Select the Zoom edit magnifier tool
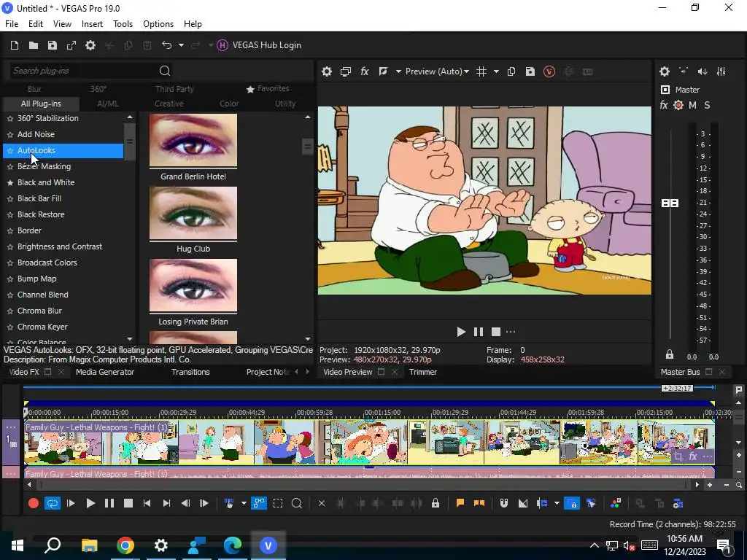 click(x=297, y=503)
